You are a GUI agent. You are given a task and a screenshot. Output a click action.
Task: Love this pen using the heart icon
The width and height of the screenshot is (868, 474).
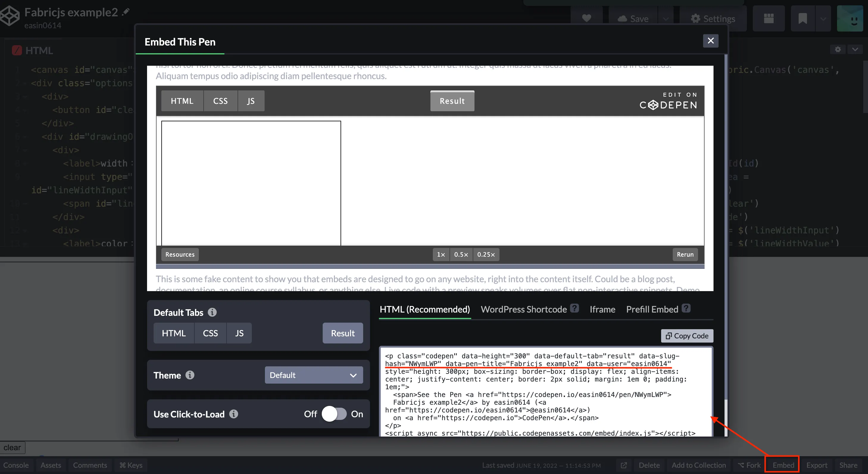click(586, 18)
